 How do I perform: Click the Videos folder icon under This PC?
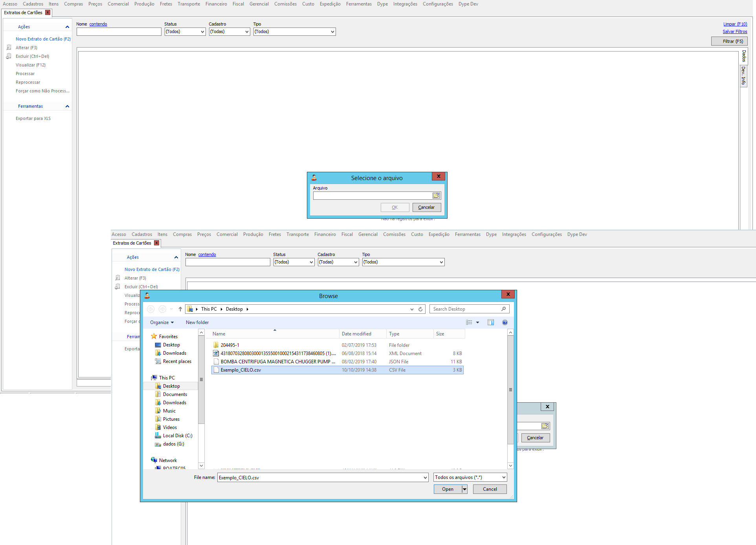click(158, 427)
